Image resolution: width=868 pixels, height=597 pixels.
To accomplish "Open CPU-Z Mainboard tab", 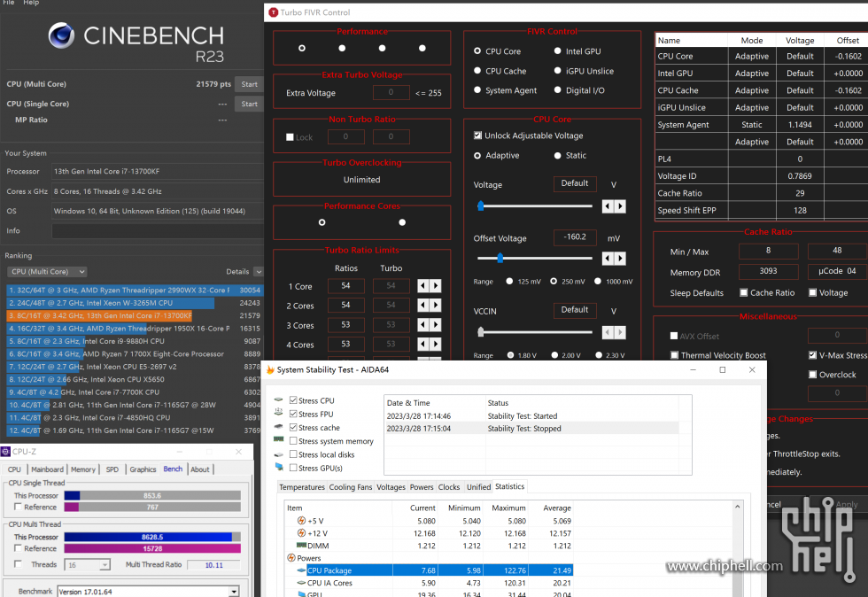I will [x=47, y=469].
